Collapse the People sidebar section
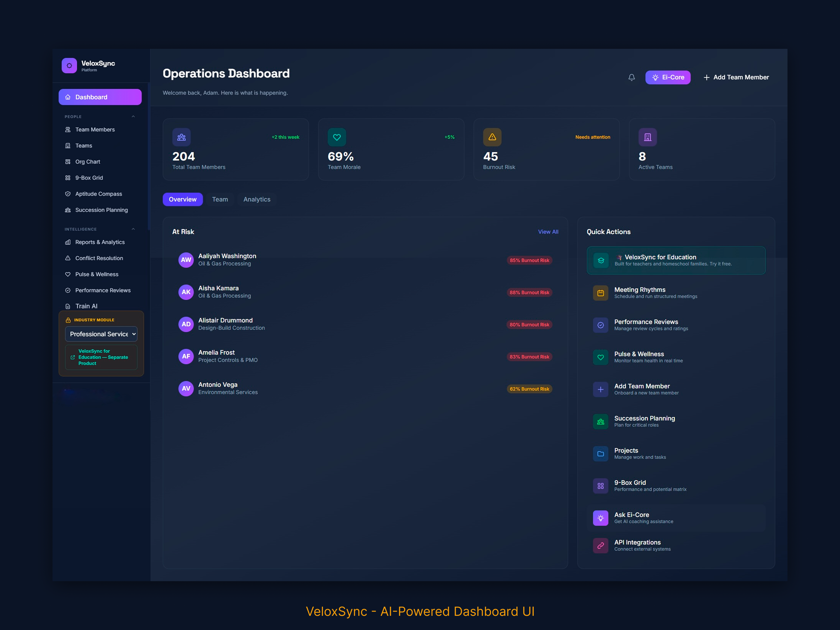The width and height of the screenshot is (840, 630). point(133,117)
